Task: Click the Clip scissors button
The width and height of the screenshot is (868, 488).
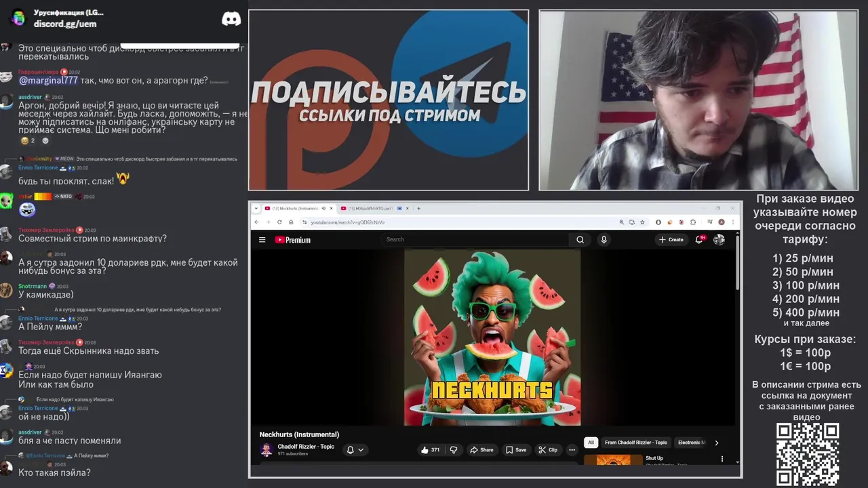Action: tap(548, 450)
